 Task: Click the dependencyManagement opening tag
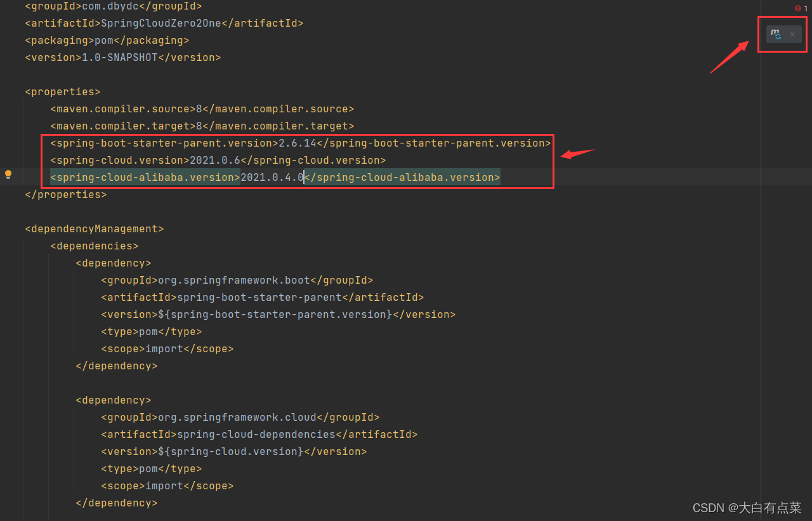pos(95,229)
